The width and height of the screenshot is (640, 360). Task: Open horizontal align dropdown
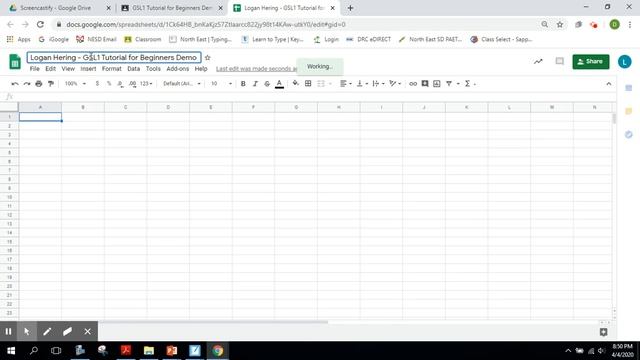(x=346, y=84)
